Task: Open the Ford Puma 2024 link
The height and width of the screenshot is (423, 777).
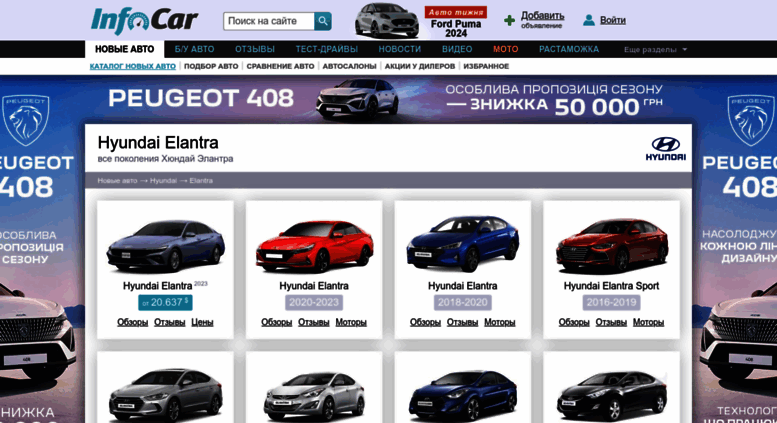Action: point(456,29)
